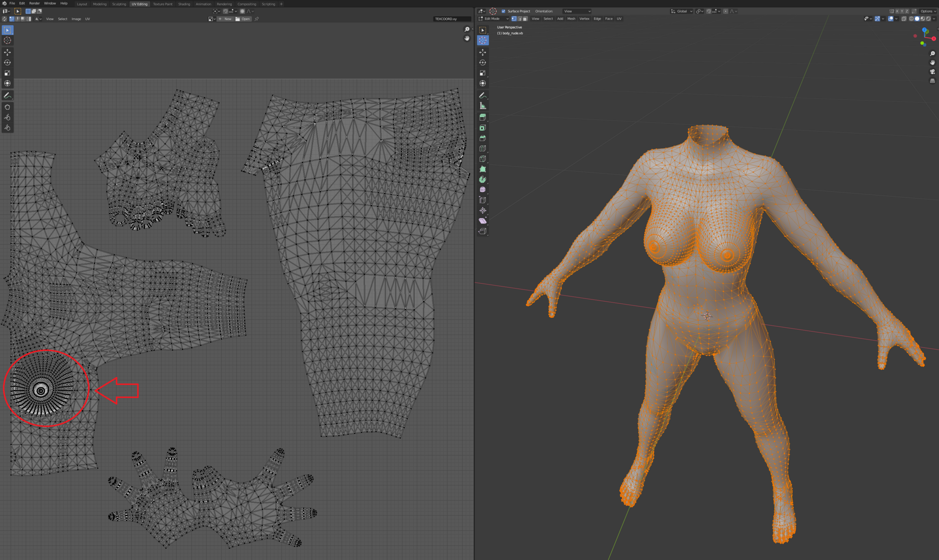Select the Annotate tool in UV editor

click(7, 95)
